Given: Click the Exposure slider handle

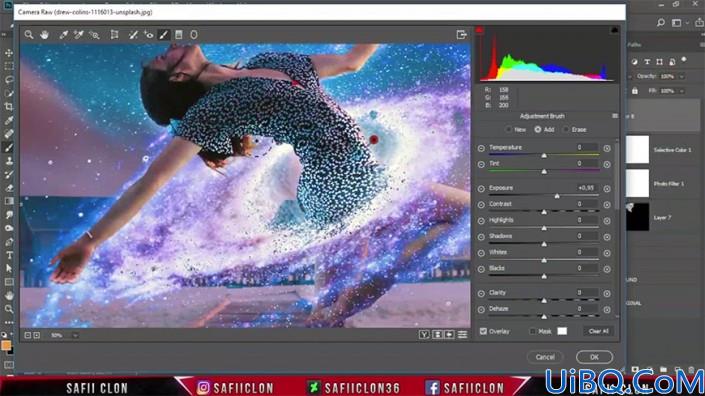Looking at the screenshot, I should tap(557, 196).
